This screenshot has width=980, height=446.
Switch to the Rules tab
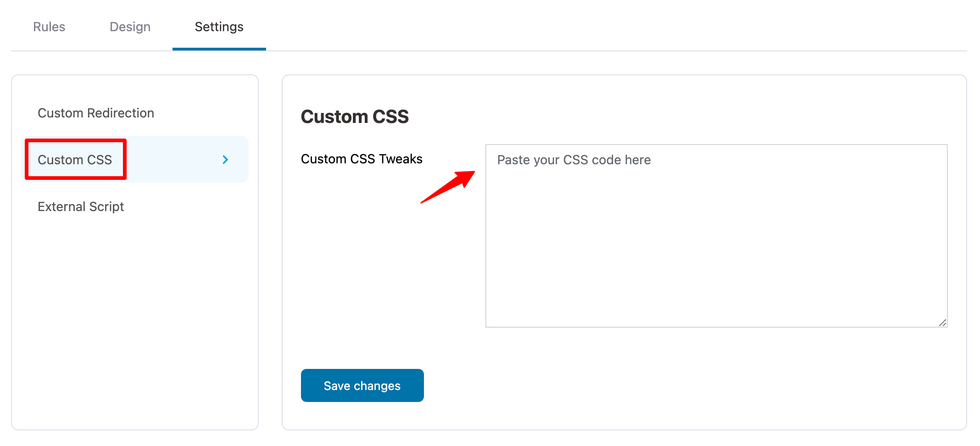pyautogui.click(x=49, y=27)
